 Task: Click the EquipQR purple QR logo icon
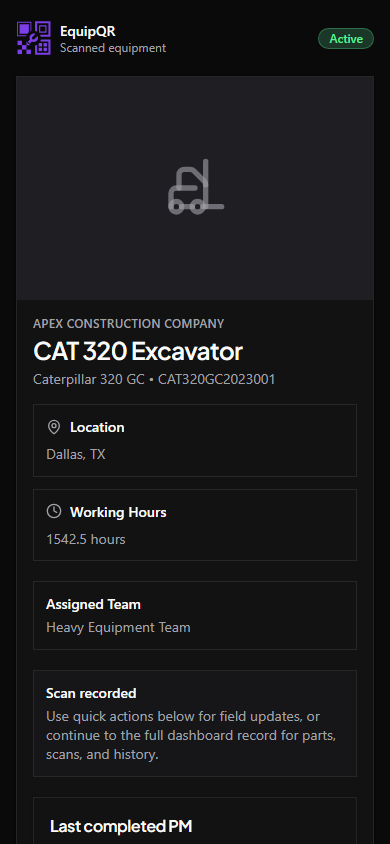[x=34, y=38]
